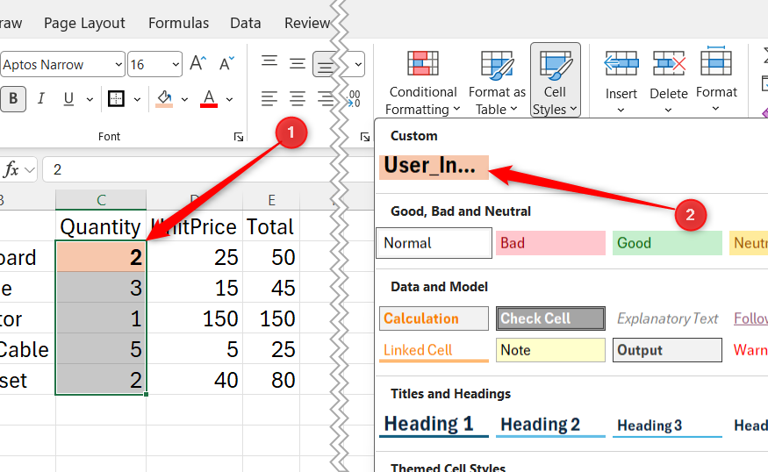
Task: Click the Format cells icon
Action: click(x=716, y=61)
